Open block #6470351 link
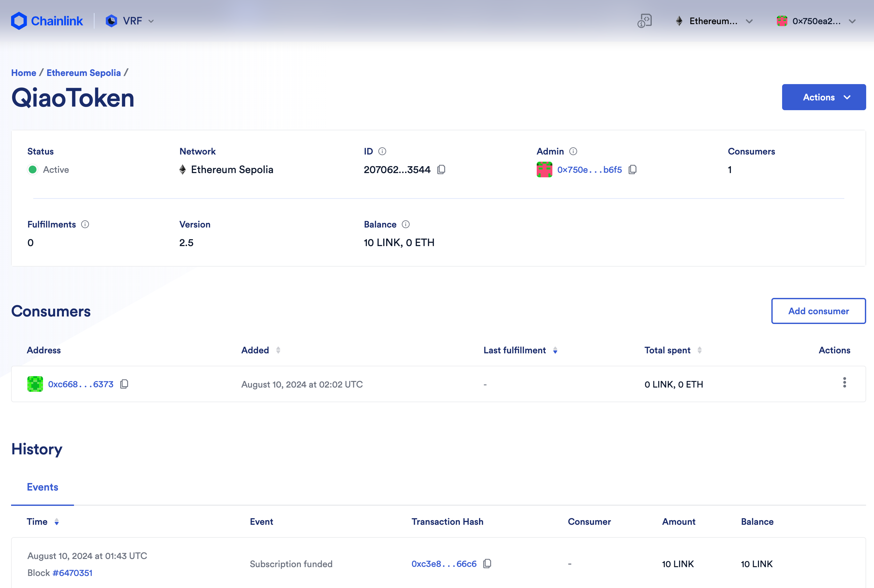This screenshot has width=874, height=588. pos(72,573)
